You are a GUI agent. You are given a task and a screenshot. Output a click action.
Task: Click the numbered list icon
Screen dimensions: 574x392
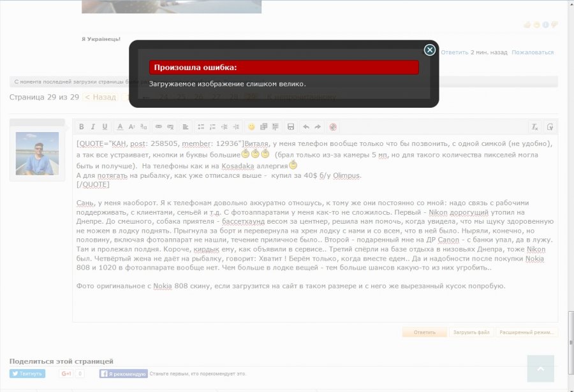coord(213,127)
